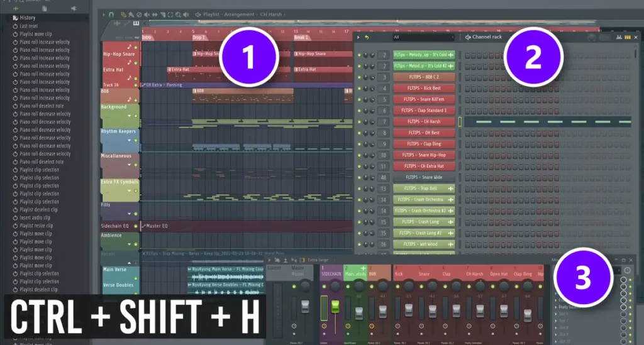This screenshot has height=345, width=644.
Task: Select the Open Hat mixer track
Action: click(x=499, y=273)
